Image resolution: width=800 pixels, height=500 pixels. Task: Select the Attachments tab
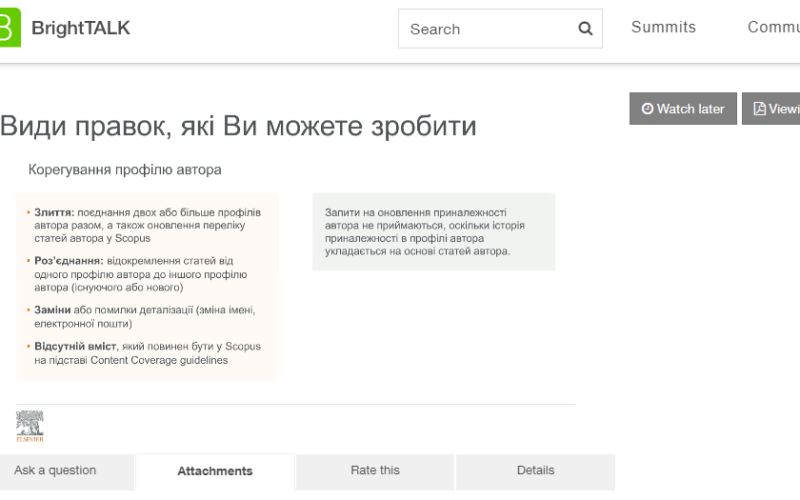(215, 471)
